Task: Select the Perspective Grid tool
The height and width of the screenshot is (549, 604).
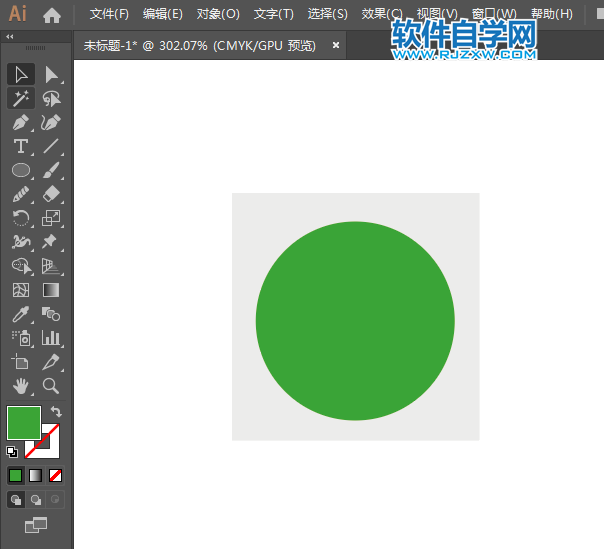Action: pyautogui.click(x=51, y=266)
